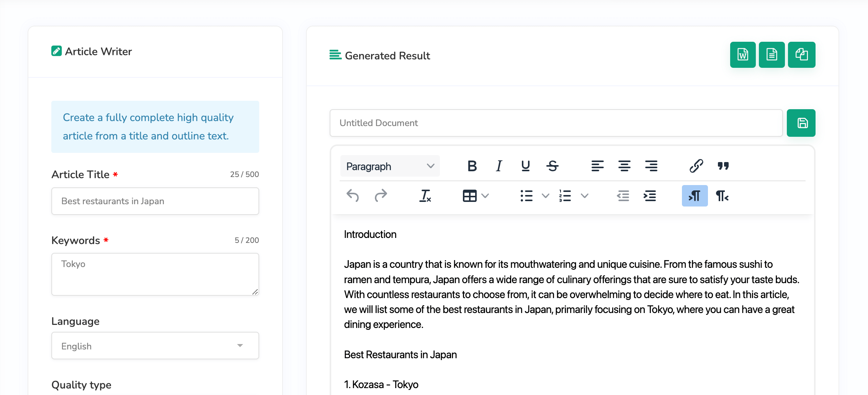This screenshot has height=395, width=868.
Task: Open the Language selector showing English
Action: 155,345
